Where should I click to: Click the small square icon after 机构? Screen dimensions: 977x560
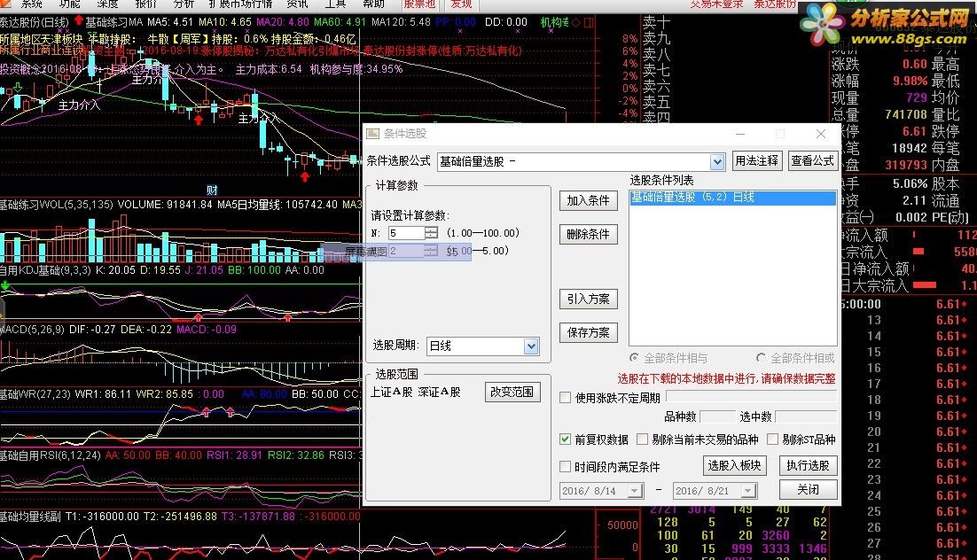click(x=588, y=22)
